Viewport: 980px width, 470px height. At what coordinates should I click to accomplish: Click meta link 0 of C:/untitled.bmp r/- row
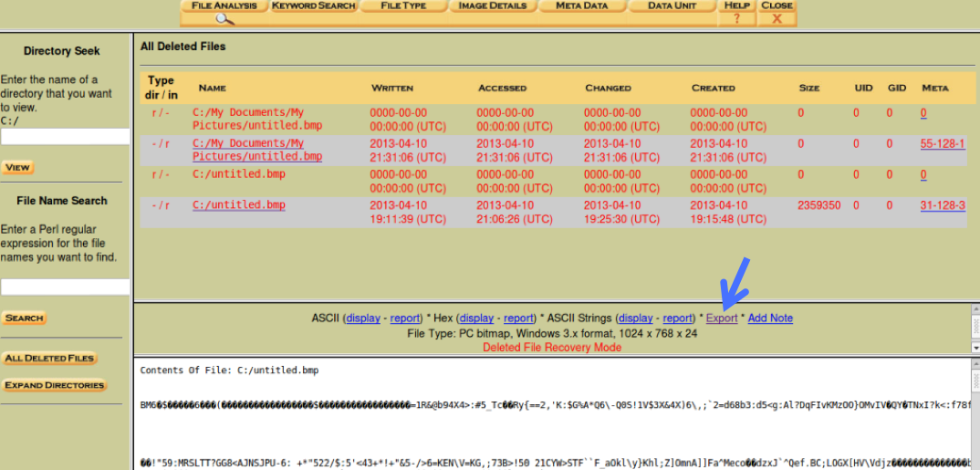point(923,174)
